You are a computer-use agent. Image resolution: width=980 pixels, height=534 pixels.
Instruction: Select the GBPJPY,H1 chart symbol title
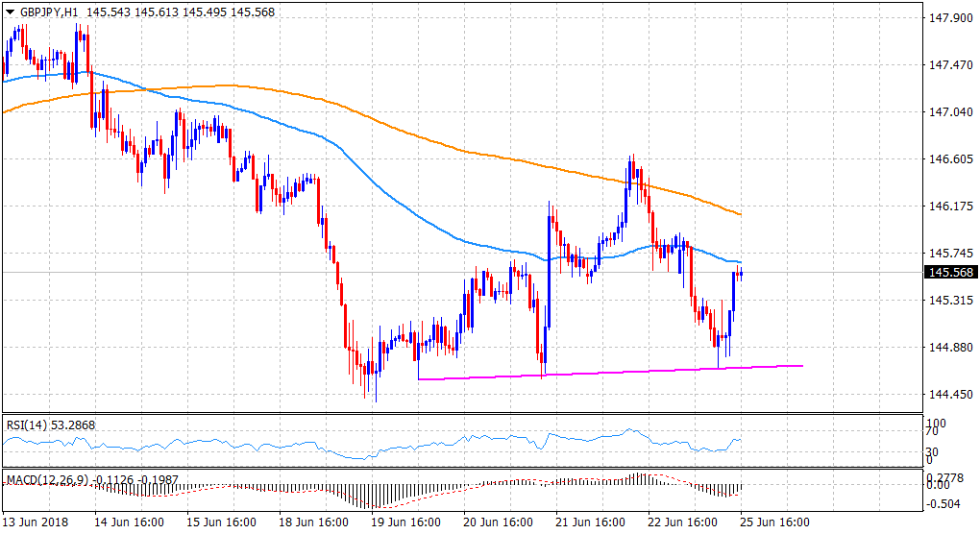pyautogui.click(x=47, y=10)
